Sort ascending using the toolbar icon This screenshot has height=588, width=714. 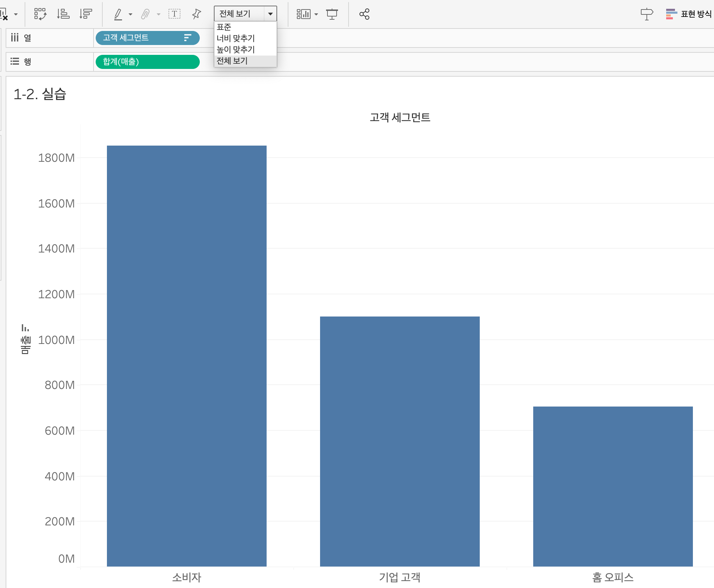pos(63,14)
